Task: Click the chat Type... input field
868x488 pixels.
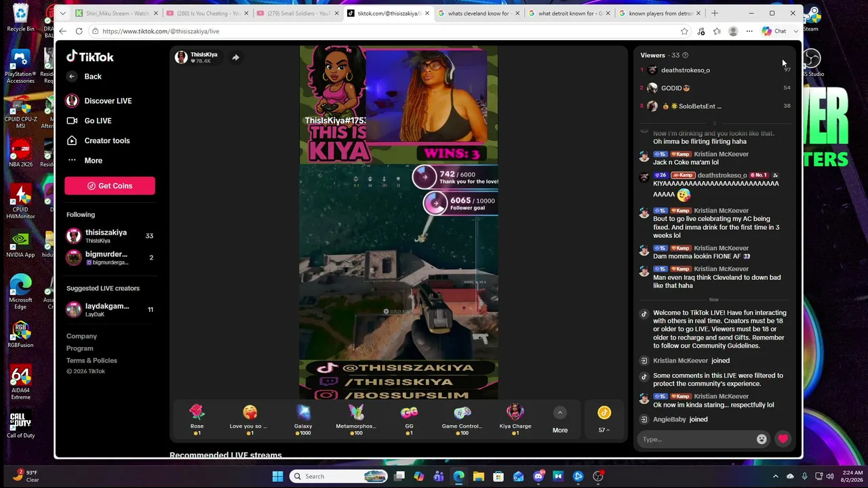Action: click(697, 439)
